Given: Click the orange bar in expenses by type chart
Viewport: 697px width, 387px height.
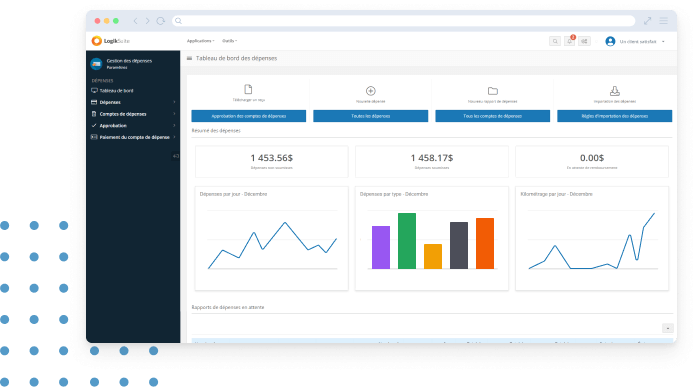Looking at the screenshot, I should [485, 243].
